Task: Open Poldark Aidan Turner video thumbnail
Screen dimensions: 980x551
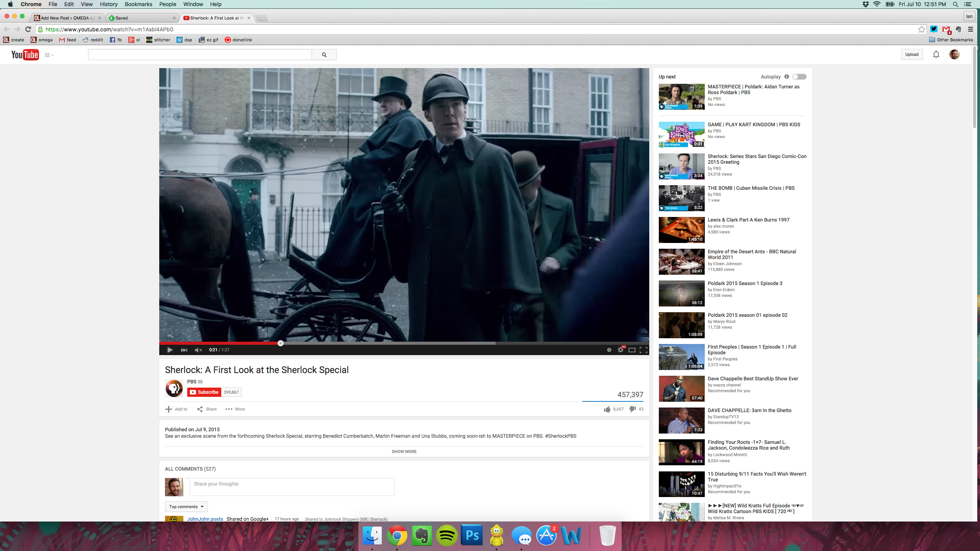Action: 681,97
